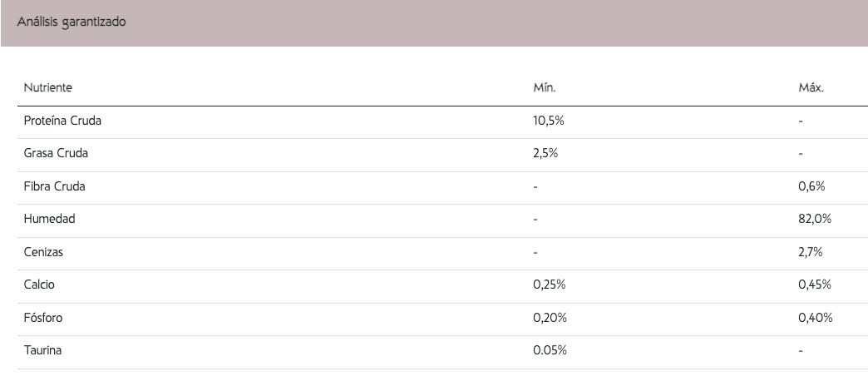
Task: Select the 2,5% fat minimum value
Action: coord(545,153)
